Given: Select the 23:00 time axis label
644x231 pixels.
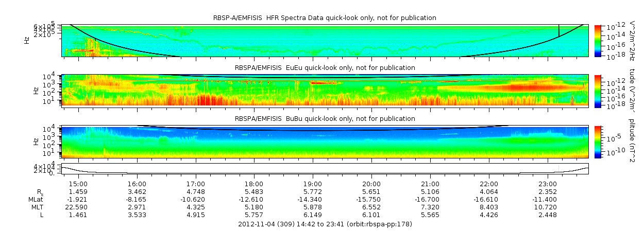Looking at the screenshot, I should click(x=547, y=184).
